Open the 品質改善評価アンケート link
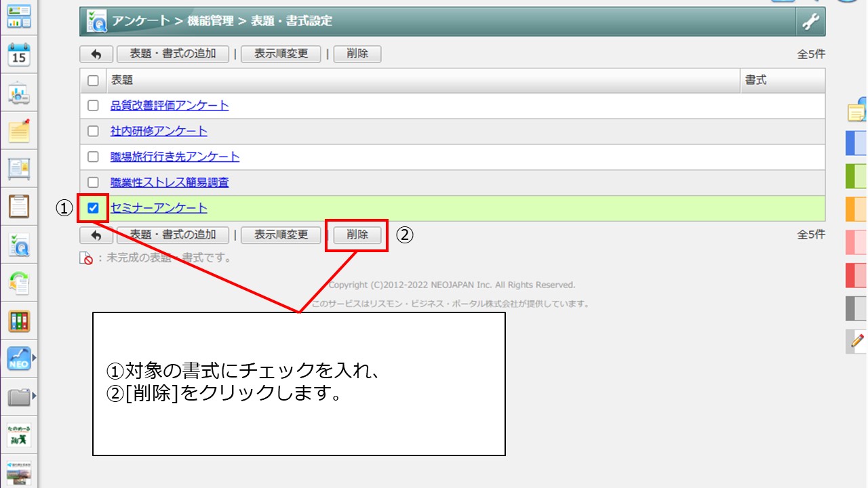This screenshot has height=488, width=868. [170, 106]
